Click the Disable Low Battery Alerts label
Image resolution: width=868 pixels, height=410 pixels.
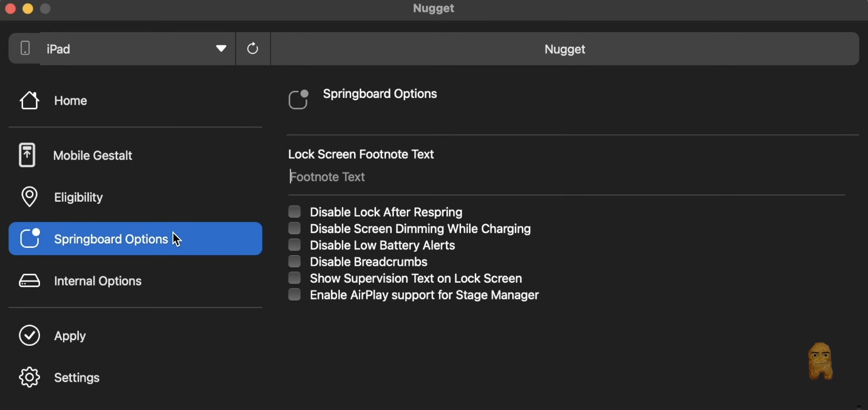[x=382, y=246]
